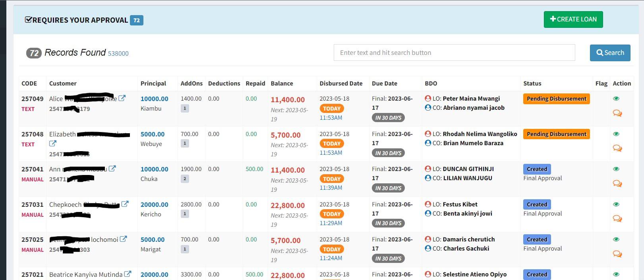Image resolution: width=644 pixels, height=280 pixels.
Task: Focus the search text input field
Action: 454,52
